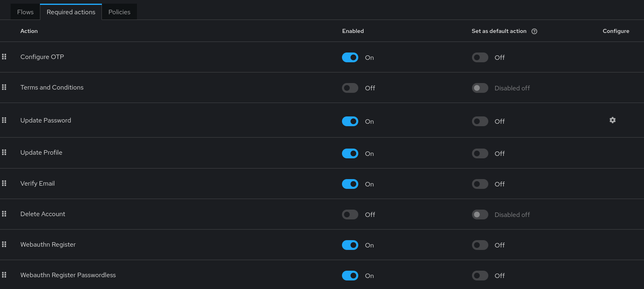This screenshot has width=644, height=289.
Task: Open the Policies tab
Action: 119,12
